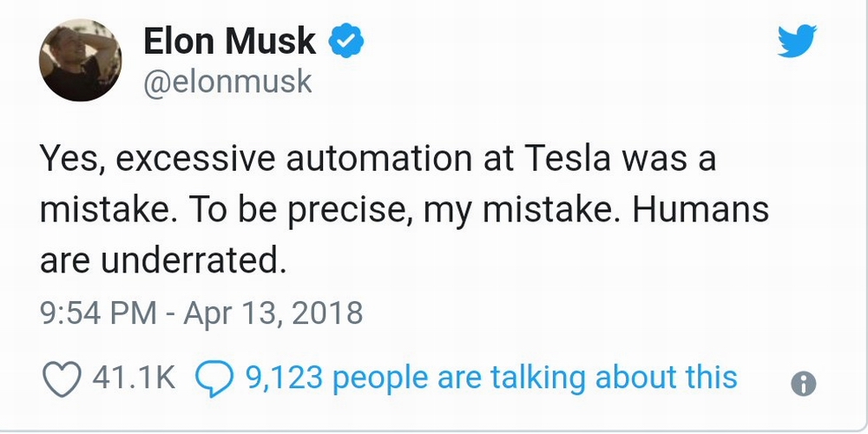
Task: Like the tweet with the heart icon
Action: (x=62, y=378)
